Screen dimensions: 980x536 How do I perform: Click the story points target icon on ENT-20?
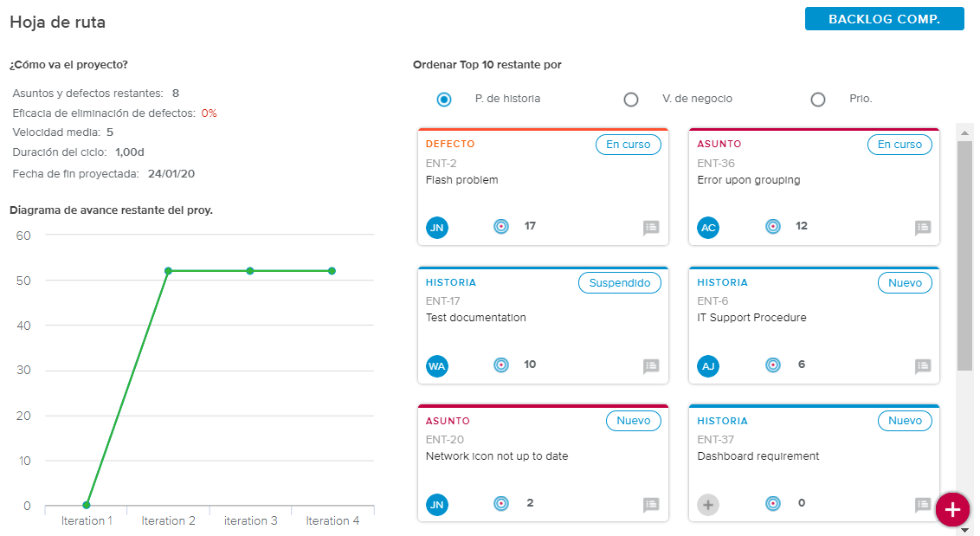[500, 504]
